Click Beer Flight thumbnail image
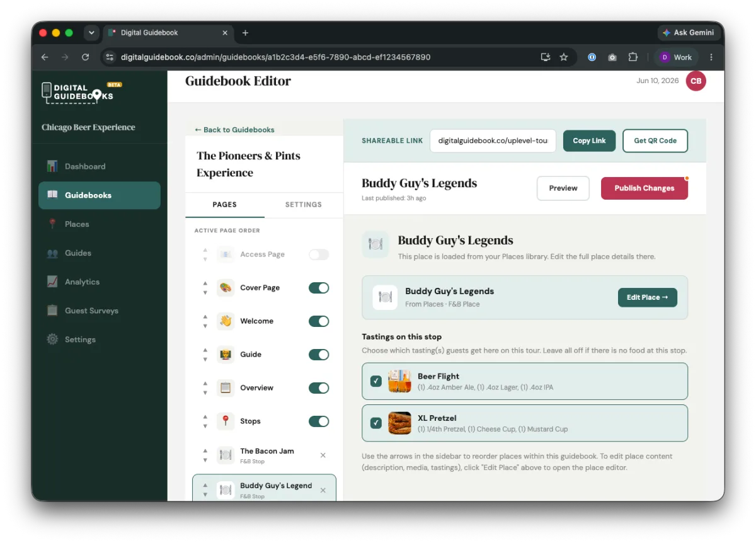 tap(400, 381)
